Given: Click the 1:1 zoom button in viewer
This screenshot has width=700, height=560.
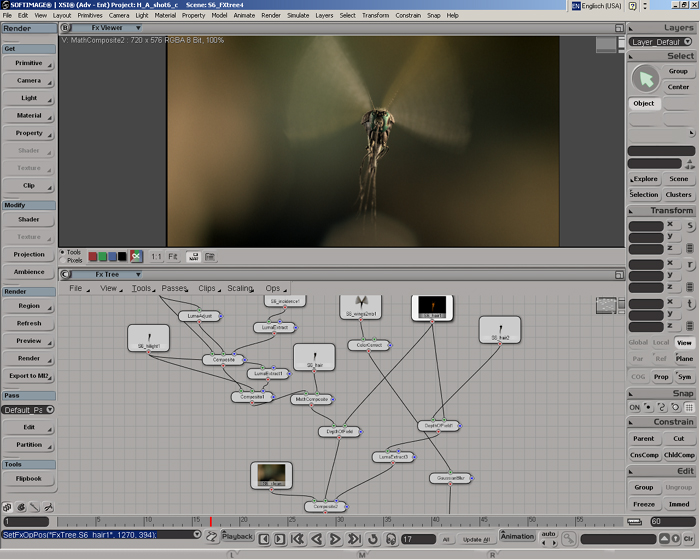Looking at the screenshot, I should coord(156,257).
